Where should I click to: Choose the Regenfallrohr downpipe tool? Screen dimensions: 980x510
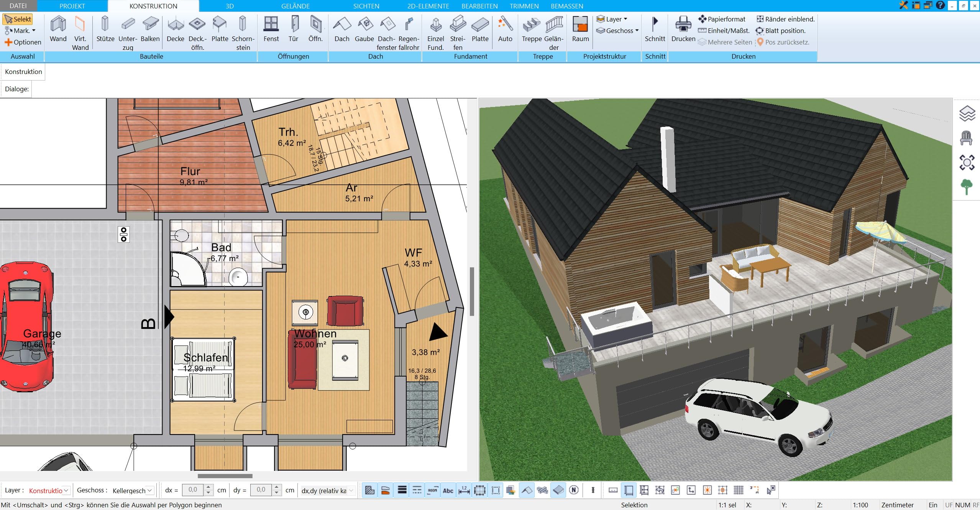coord(409,33)
